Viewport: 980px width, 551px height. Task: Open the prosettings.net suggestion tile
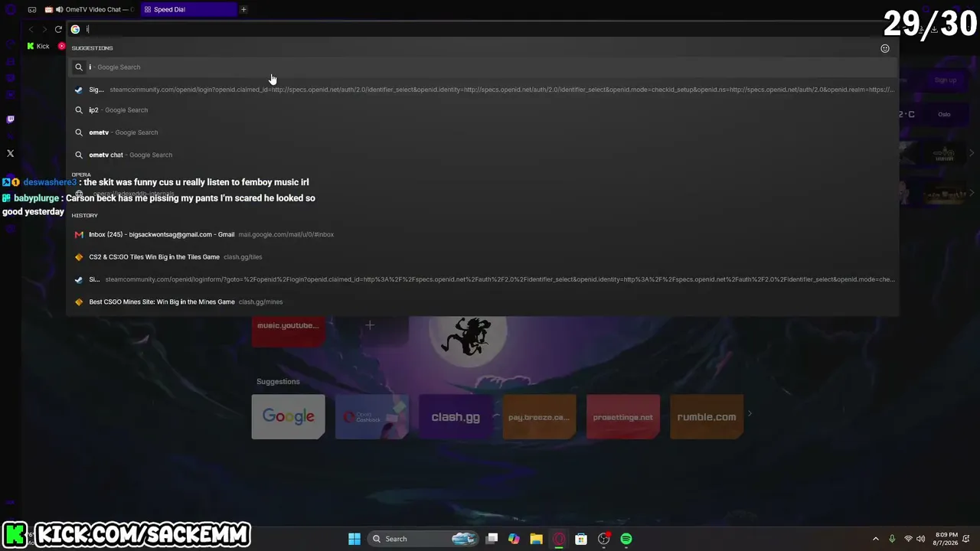(x=623, y=417)
